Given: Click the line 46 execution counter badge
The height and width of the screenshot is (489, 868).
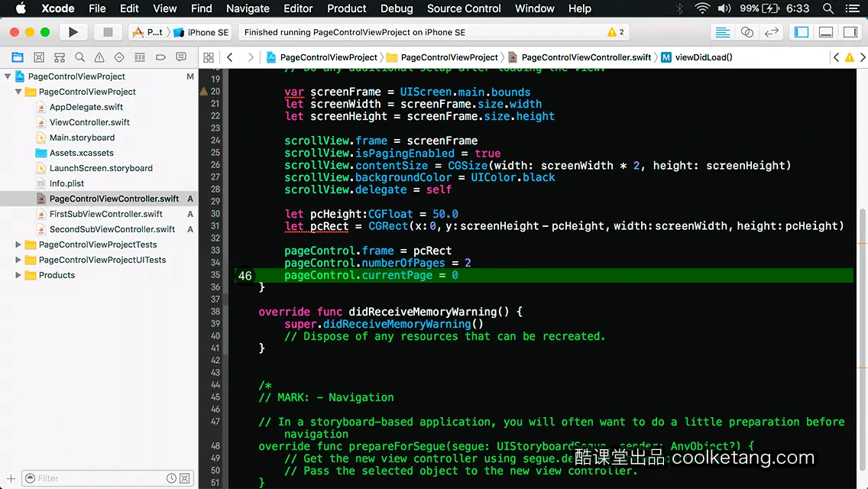Looking at the screenshot, I should click(x=245, y=276).
